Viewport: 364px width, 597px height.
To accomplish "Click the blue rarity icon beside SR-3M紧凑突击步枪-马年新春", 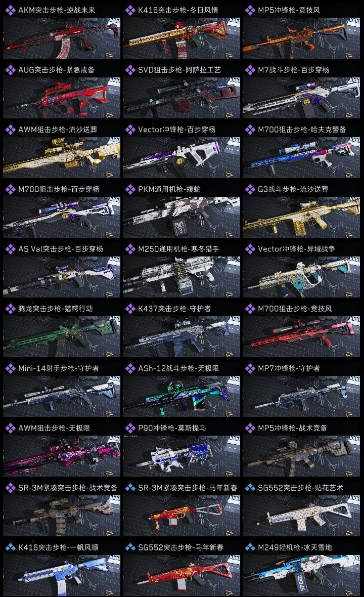I will 130,487.
